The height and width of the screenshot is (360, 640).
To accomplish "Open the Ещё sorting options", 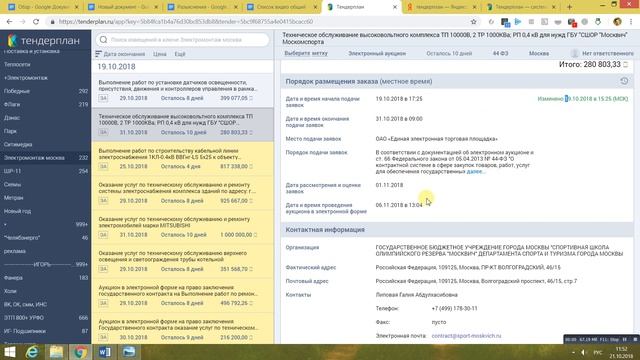I will click(x=180, y=54).
